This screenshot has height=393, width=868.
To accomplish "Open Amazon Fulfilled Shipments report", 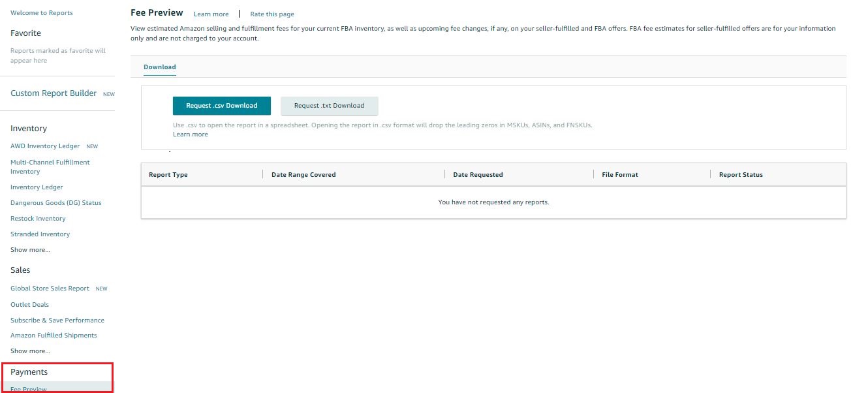I will click(54, 335).
